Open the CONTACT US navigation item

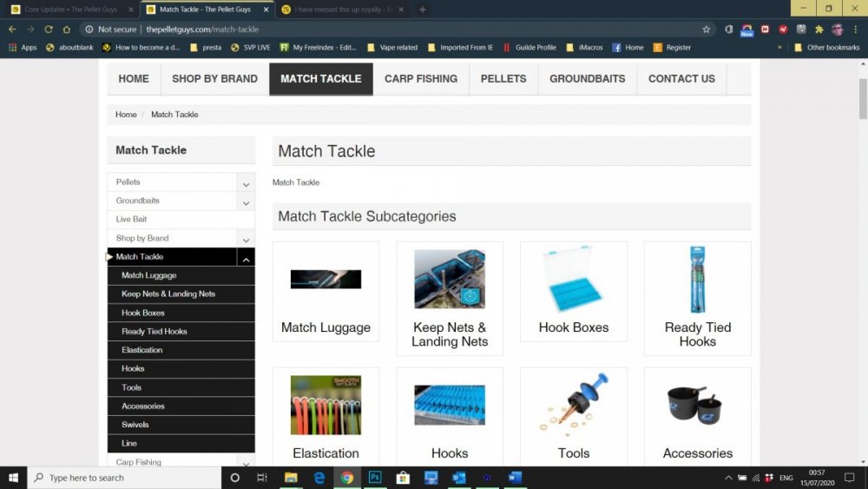click(681, 79)
